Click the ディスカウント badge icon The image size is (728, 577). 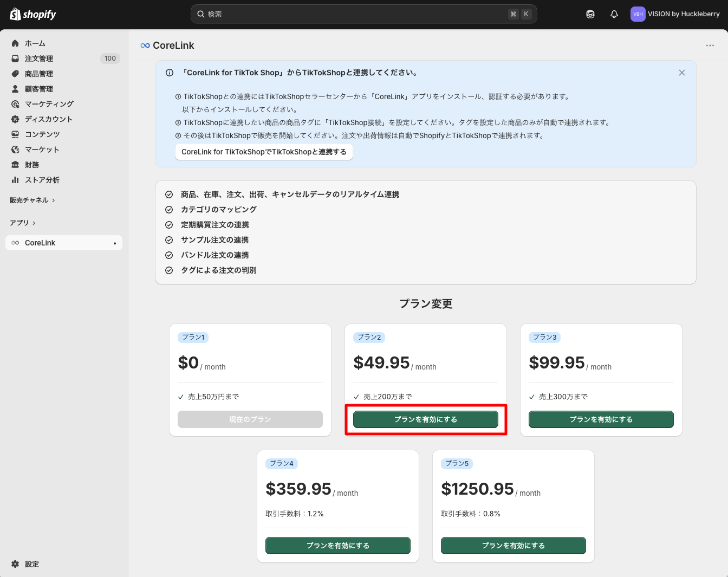point(15,119)
